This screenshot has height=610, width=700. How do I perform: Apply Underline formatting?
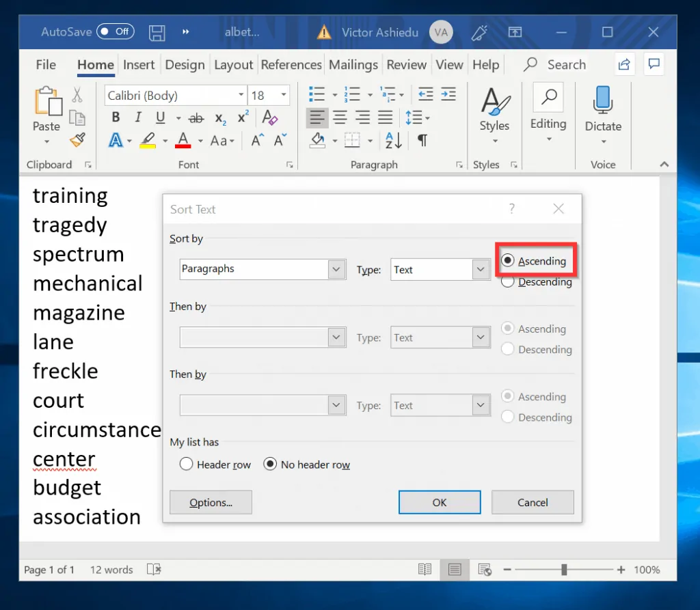160,117
